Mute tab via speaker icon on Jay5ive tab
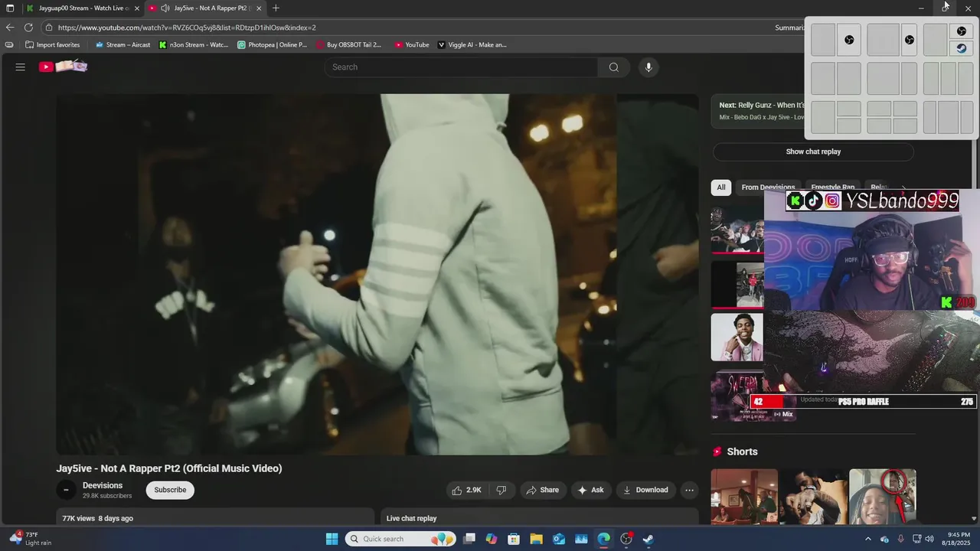980x551 pixels. 165,8
